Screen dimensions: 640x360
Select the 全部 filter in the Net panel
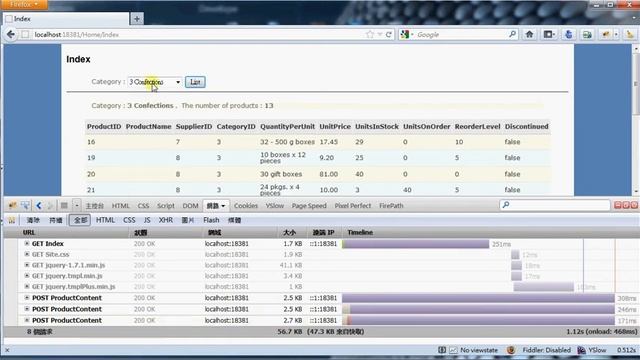tap(80, 220)
